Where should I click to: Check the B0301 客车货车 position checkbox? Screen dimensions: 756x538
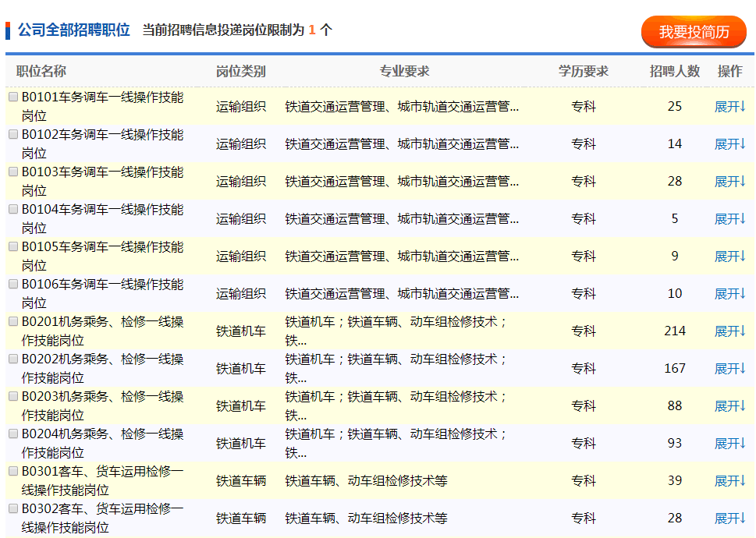click(13, 472)
